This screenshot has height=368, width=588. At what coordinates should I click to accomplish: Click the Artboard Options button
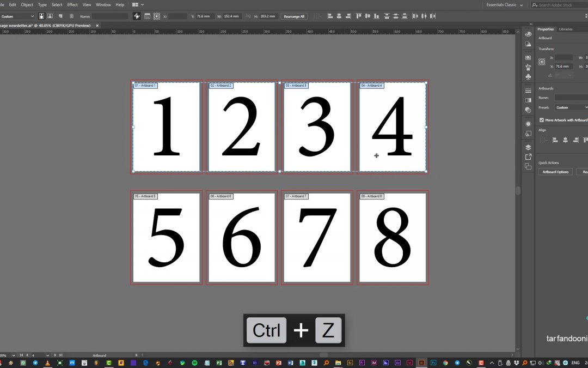555,172
